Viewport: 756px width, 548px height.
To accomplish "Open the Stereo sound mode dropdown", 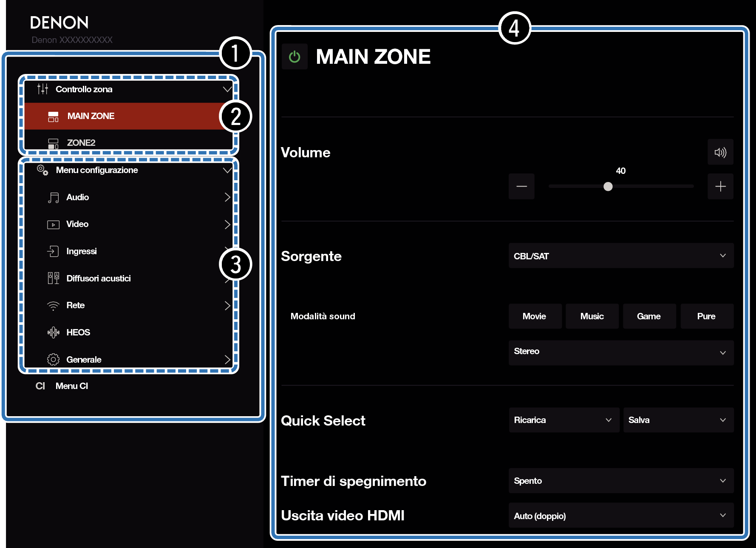I will pos(621,352).
